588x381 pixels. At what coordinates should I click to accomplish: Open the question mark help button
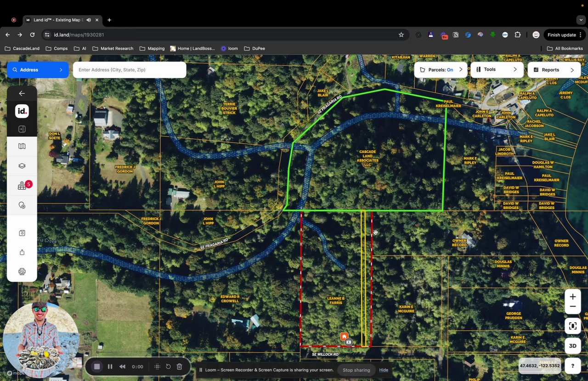(572, 366)
